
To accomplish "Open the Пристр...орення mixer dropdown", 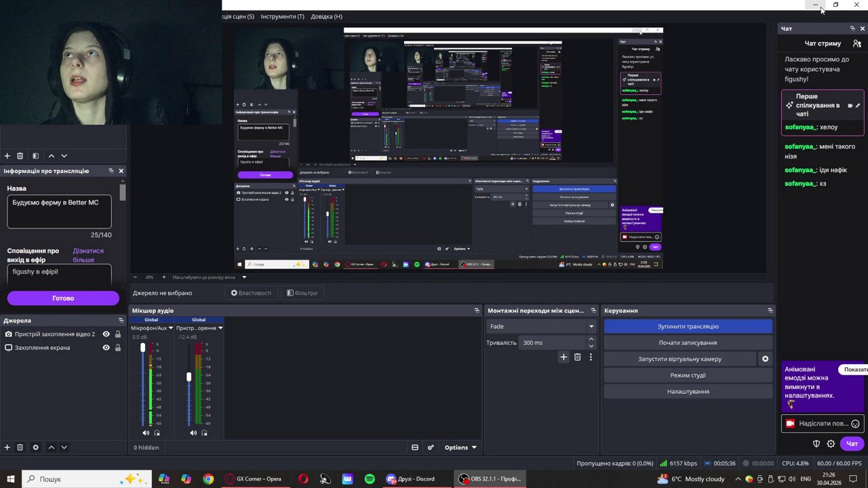I will pyautogui.click(x=220, y=328).
